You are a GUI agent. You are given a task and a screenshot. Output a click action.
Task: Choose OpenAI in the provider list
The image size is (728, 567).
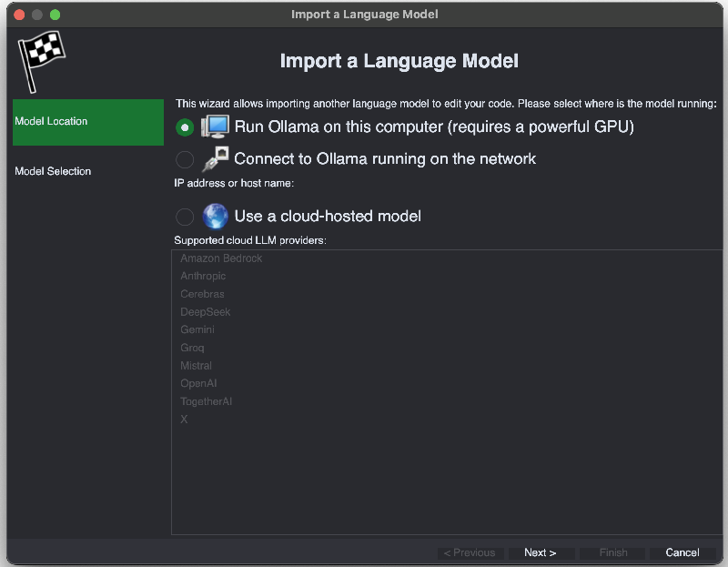198,383
